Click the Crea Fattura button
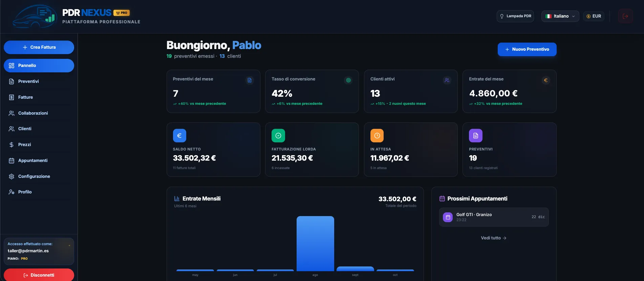Screen dimensions: 644x281 tap(39, 47)
